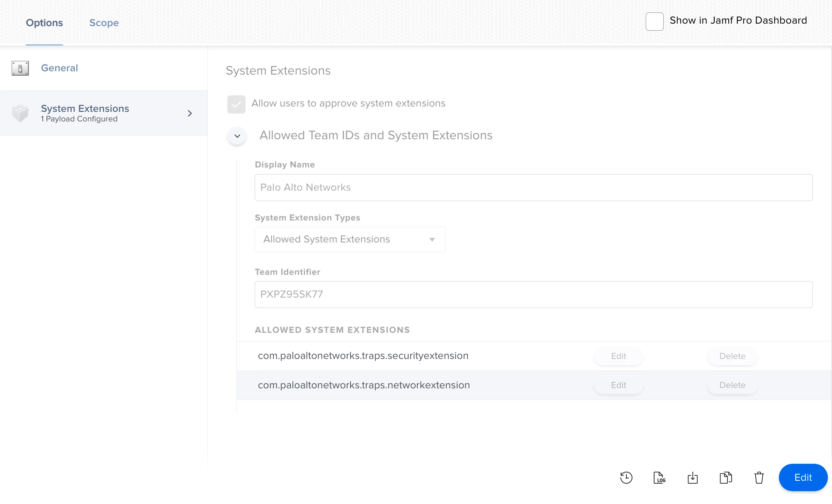Screen dimensions: 832x504
Task: Open the History clock icon
Action: (x=626, y=477)
